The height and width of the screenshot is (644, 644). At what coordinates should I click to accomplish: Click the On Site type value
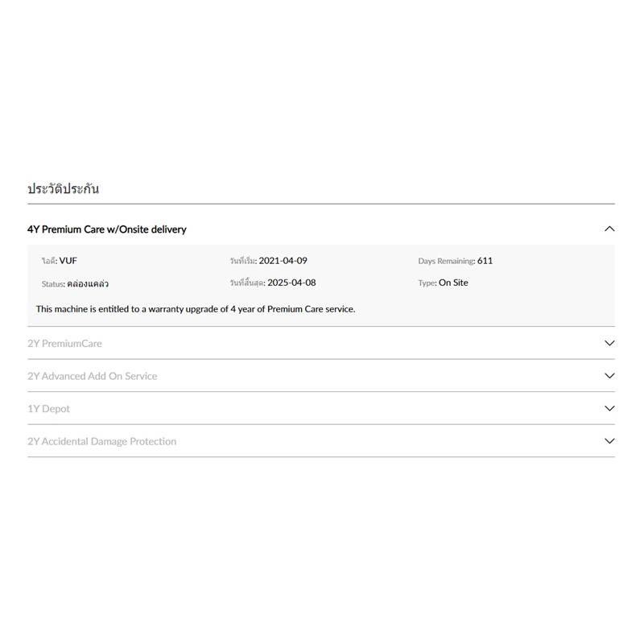click(x=453, y=283)
